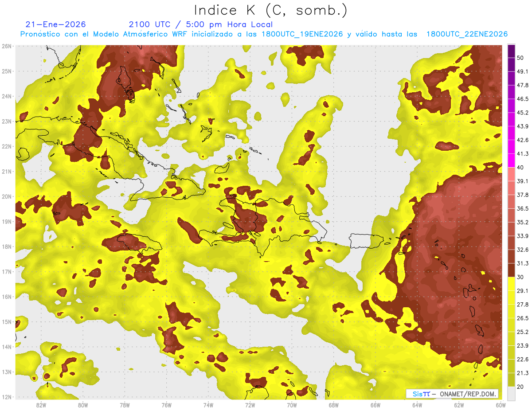This screenshot has width=532, height=411.
Task: Click the colorbar value "20"
Action: [x=520, y=387]
